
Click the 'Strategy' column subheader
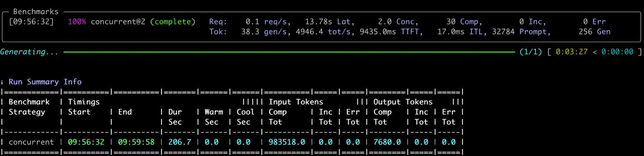(x=27, y=112)
